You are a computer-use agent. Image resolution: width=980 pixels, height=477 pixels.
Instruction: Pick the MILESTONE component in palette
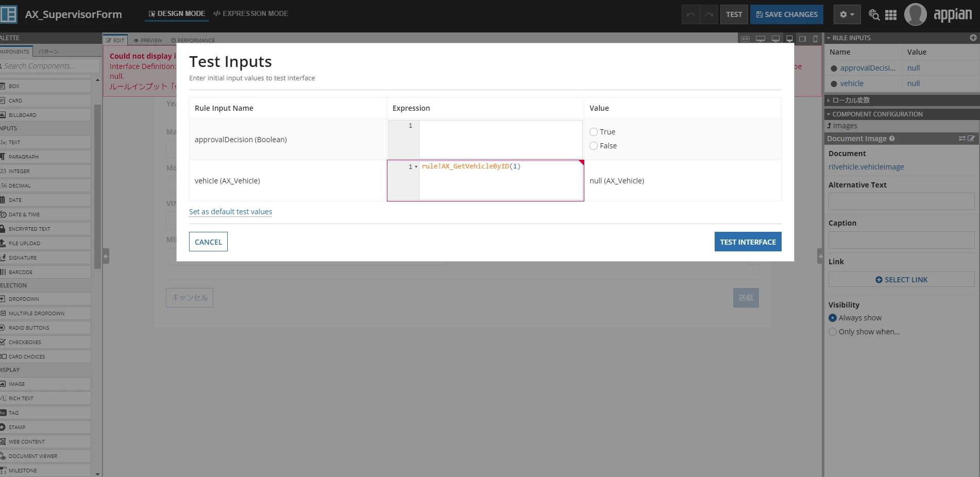coord(45,470)
